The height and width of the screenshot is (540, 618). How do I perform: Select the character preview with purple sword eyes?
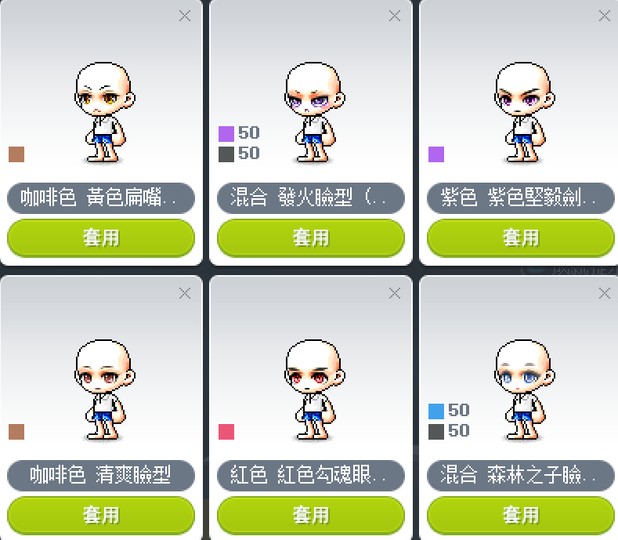(524, 113)
